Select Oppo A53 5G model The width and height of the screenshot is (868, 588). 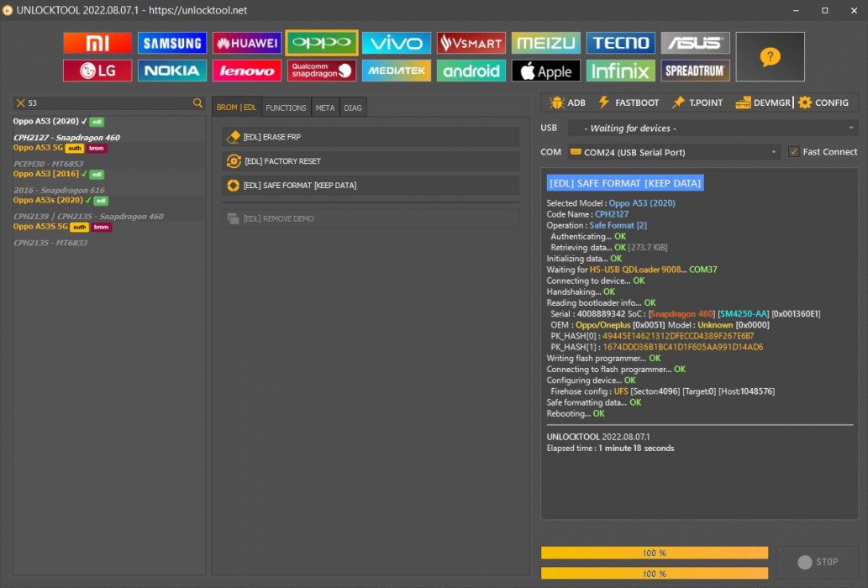[38, 148]
